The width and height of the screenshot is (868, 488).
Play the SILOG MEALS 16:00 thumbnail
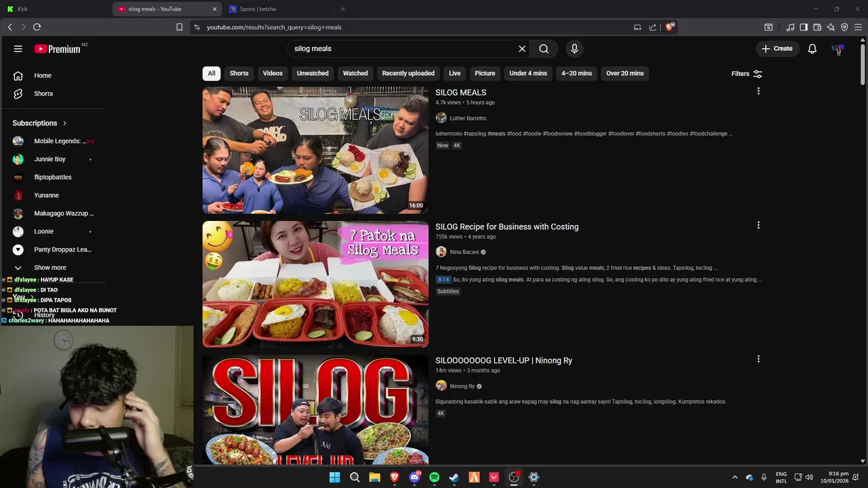[x=315, y=150]
